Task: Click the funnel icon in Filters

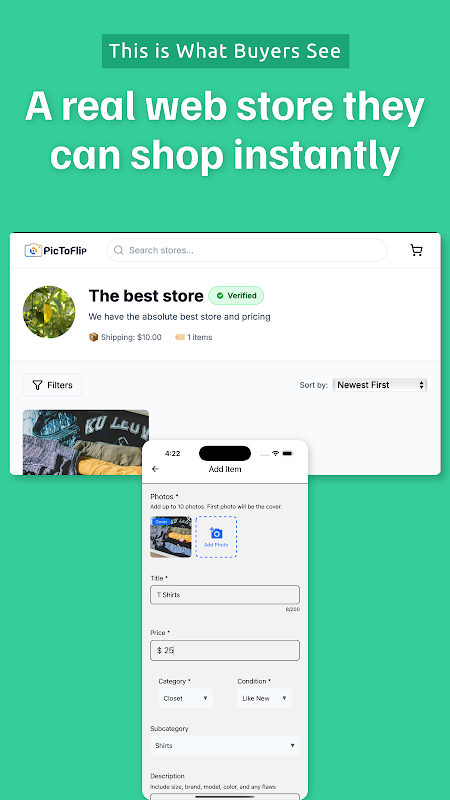Action: tap(37, 385)
